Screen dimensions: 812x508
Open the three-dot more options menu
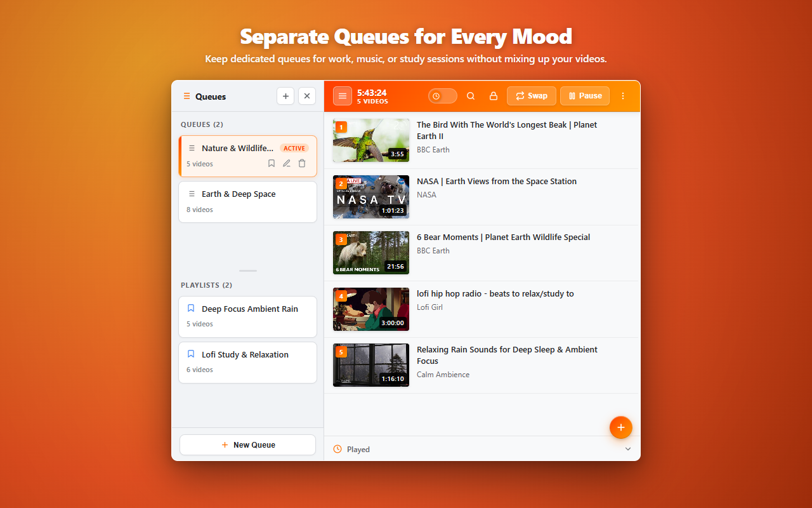click(623, 96)
